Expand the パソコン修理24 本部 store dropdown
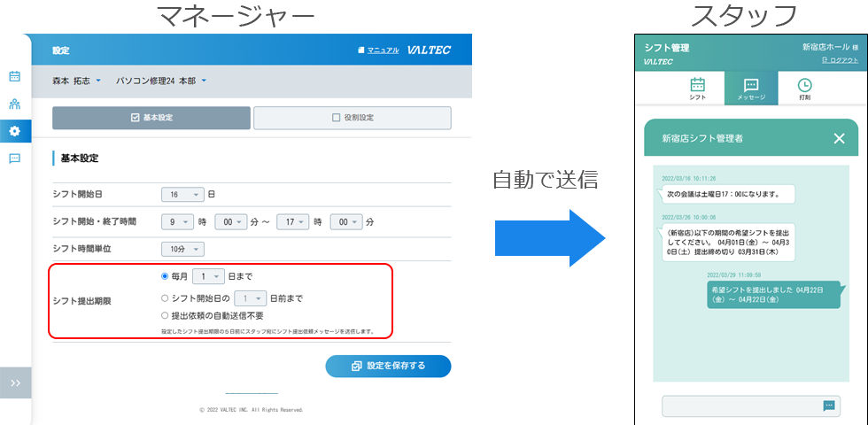The height and width of the screenshot is (425, 868). click(x=161, y=81)
